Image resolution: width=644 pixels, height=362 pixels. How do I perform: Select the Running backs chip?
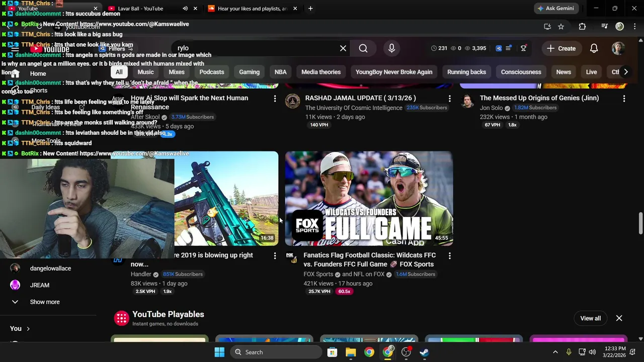click(x=466, y=72)
